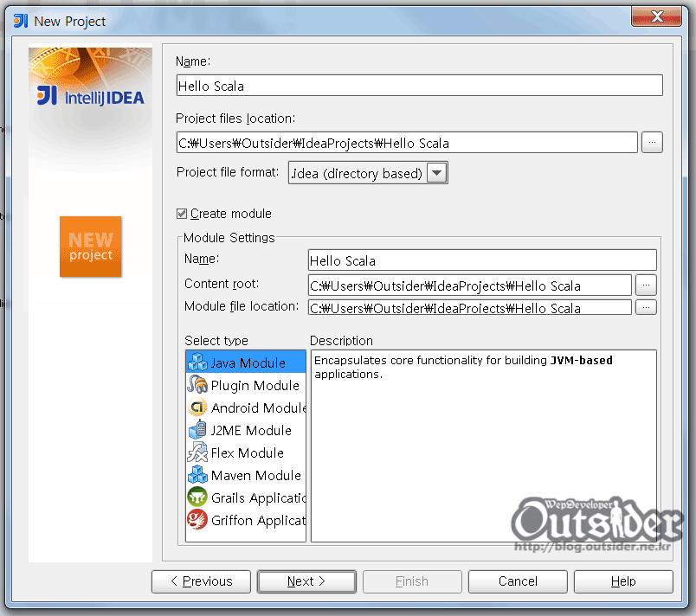Click the J2ME Module phone icon
Image resolution: width=696 pixels, height=616 pixels.
tap(197, 429)
